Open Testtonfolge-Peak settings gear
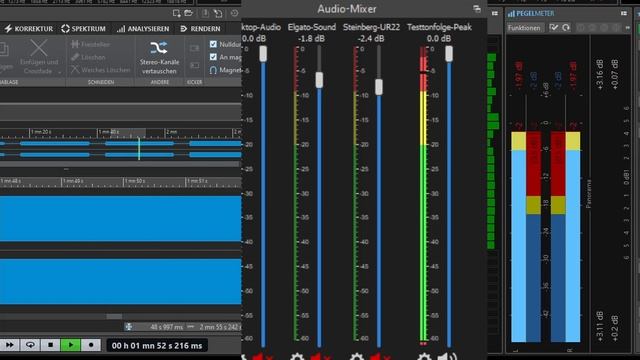This screenshot has height=360, width=640. click(424, 357)
